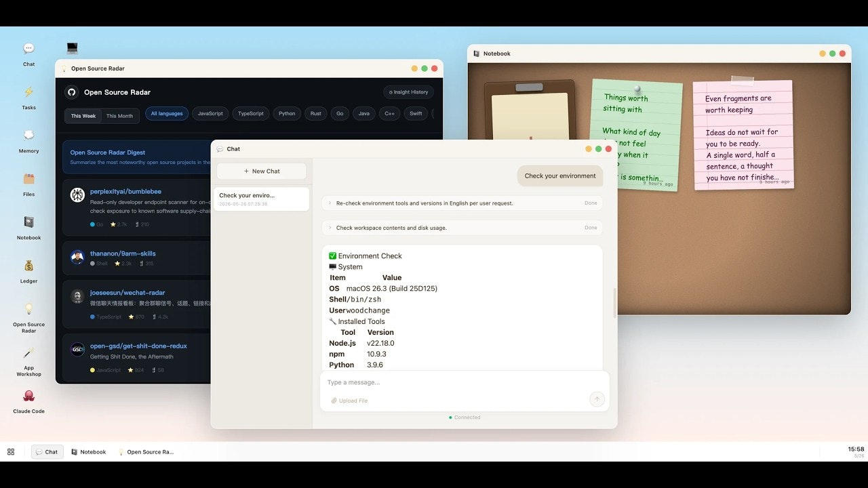Filter repositories by Go
868x488 pixels.
pyautogui.click(x=340, y=114)
